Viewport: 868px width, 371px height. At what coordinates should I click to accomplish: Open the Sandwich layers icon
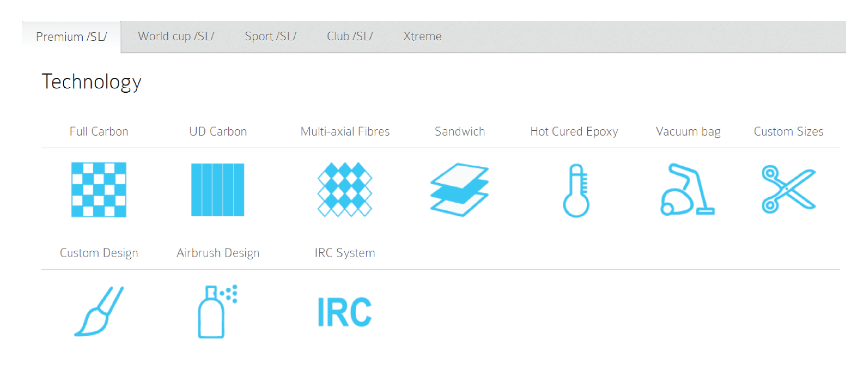click(459, 190)
